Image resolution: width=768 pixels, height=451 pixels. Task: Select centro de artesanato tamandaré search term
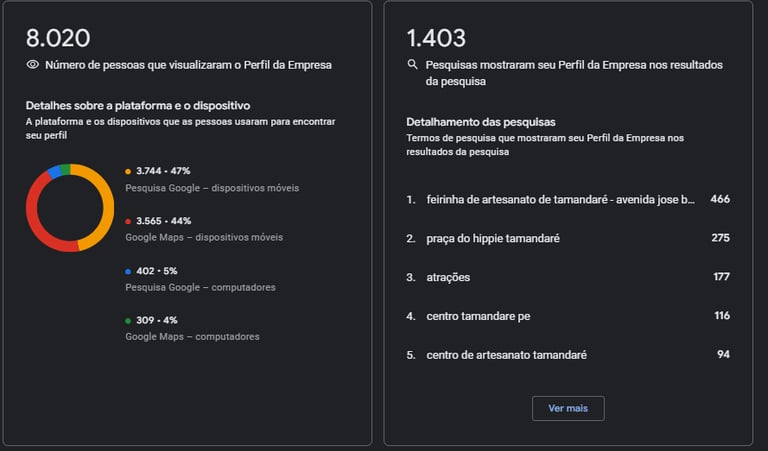pos(506,355)
